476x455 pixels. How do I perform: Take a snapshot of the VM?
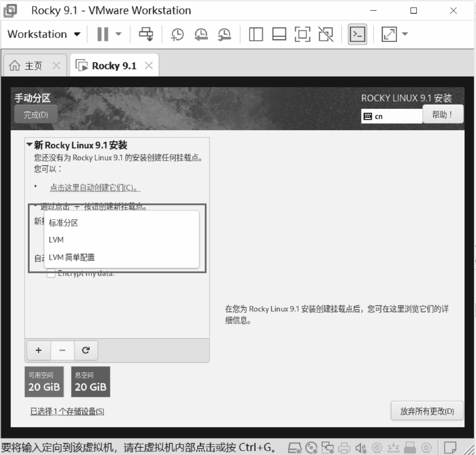click(177, 34)
